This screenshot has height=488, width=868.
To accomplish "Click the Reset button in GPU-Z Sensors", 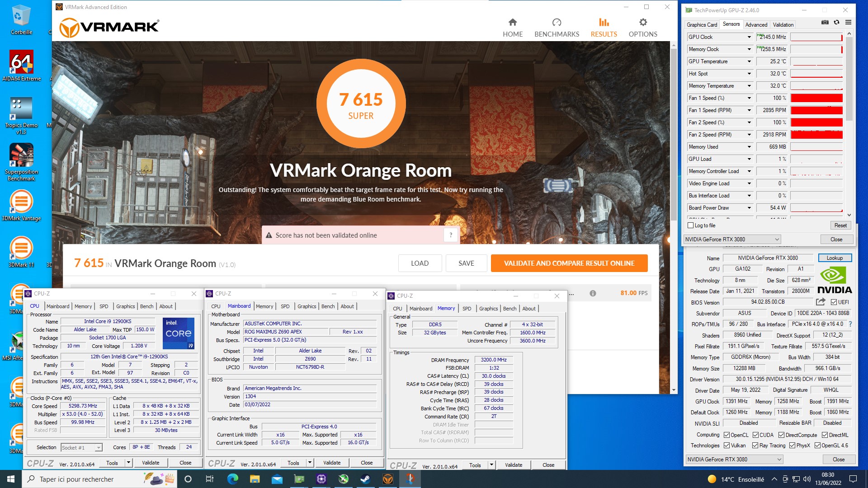I will coord(840,225).
